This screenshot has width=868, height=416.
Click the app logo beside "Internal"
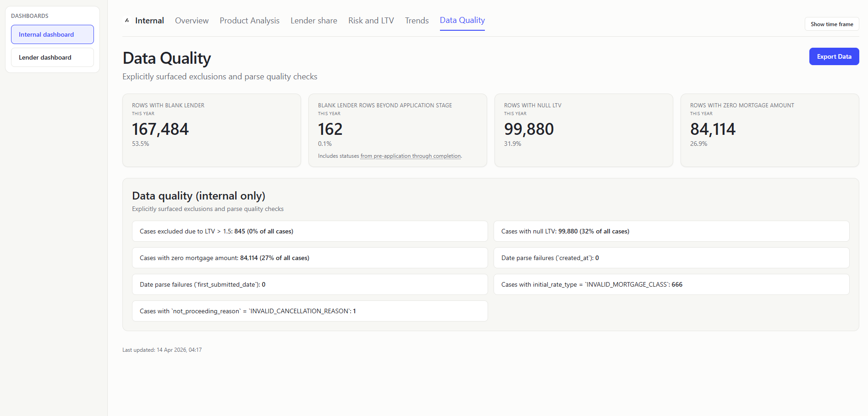126,20
